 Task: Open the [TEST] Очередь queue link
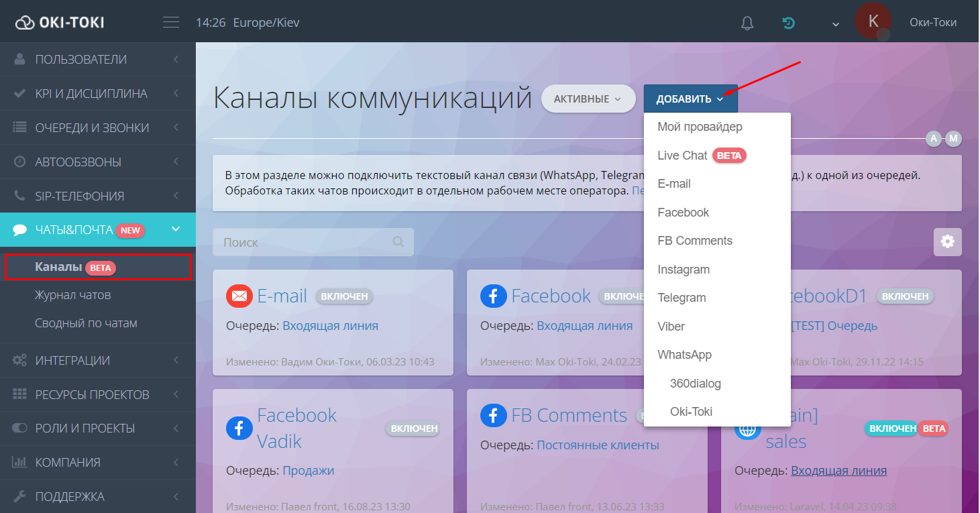pyautogui.click(x=834, y=326)
